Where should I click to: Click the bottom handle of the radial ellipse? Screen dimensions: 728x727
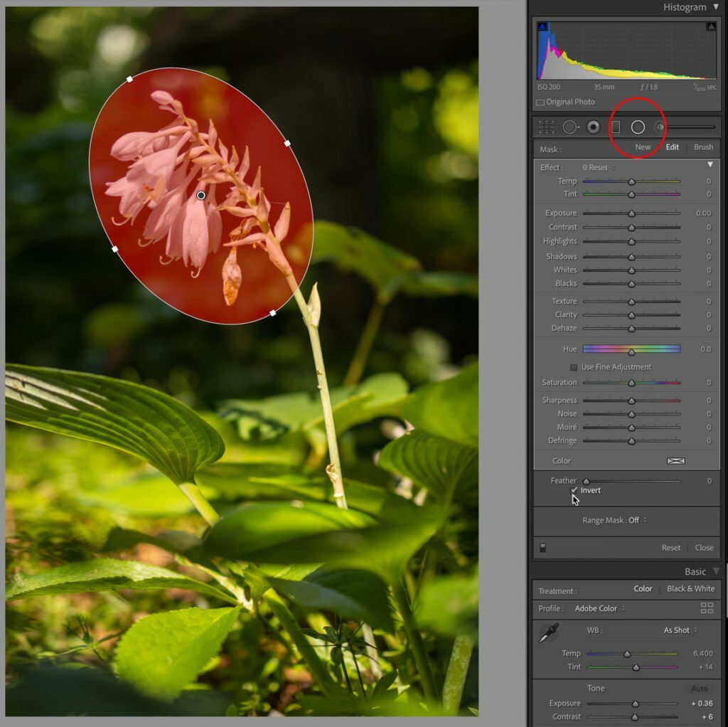tap(272, 313)
